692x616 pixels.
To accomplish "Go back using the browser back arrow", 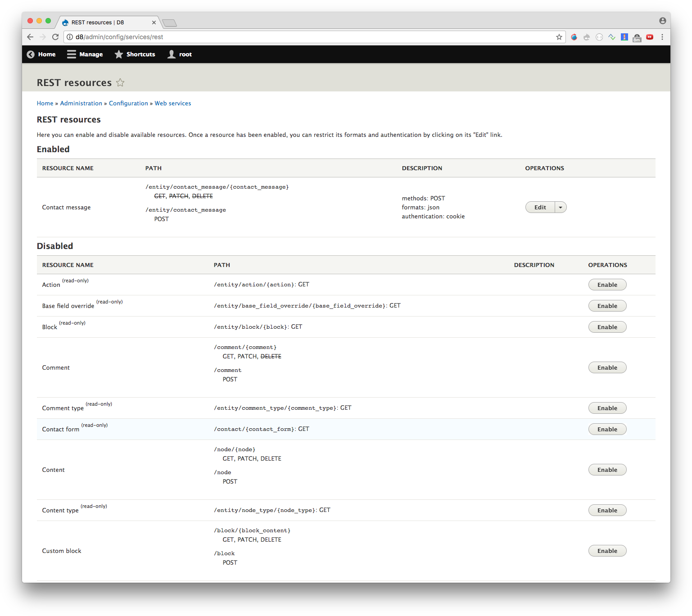I will click(30, 37).
